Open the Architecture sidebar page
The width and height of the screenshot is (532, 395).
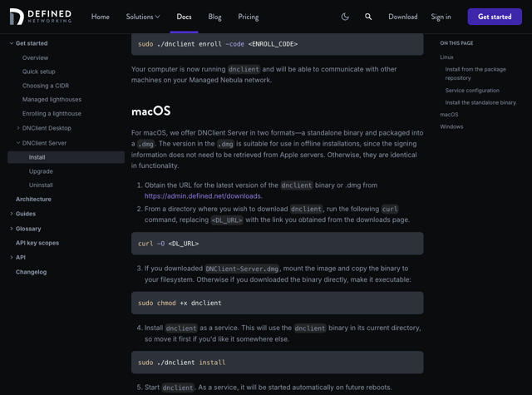(x=33, y=200)
